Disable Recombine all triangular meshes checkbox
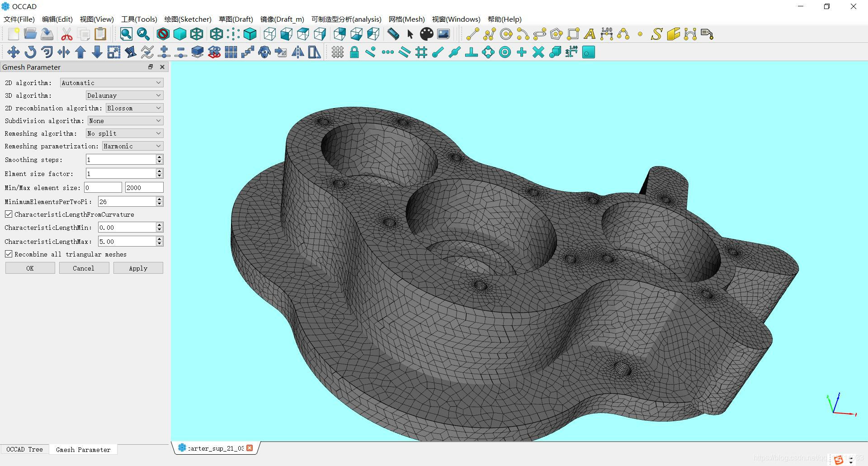Viewport: 868px width, 466px height. pos(9,254)
